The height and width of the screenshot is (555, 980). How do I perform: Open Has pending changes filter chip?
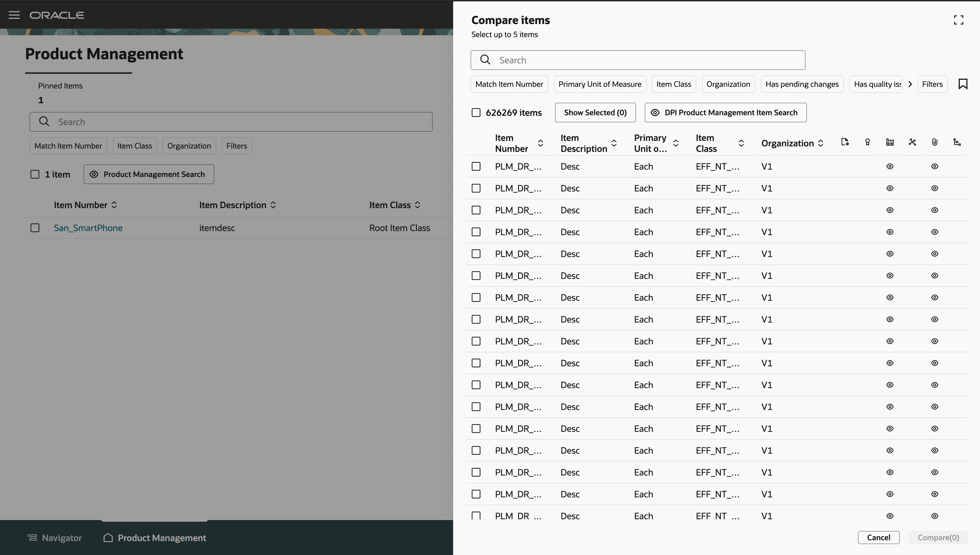[x=802, y=84]
